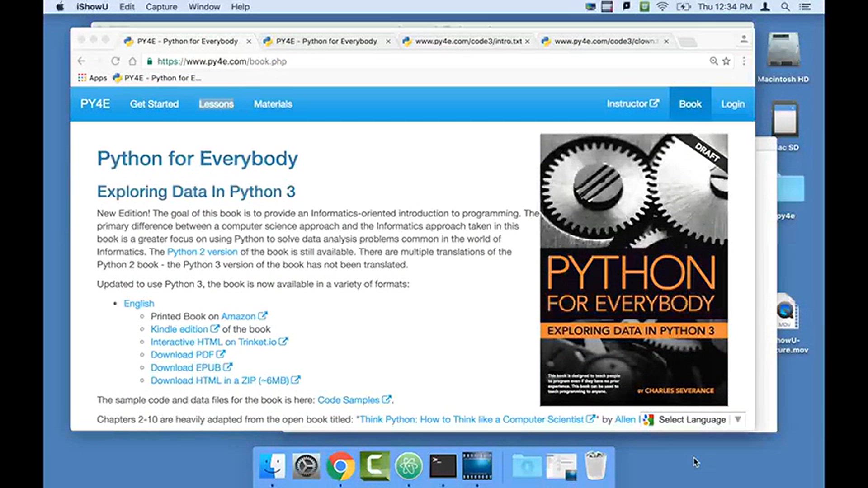Open Book nav link

(x=690, y=104)
